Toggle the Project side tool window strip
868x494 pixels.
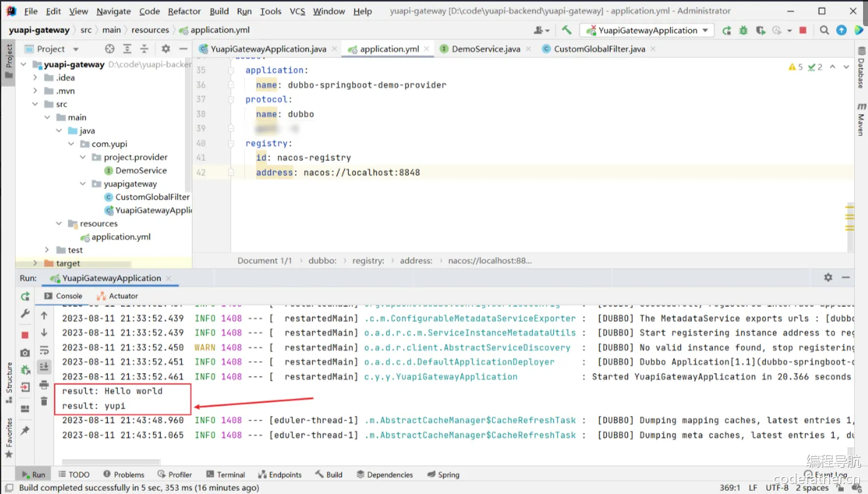click(x=9, y=61)
